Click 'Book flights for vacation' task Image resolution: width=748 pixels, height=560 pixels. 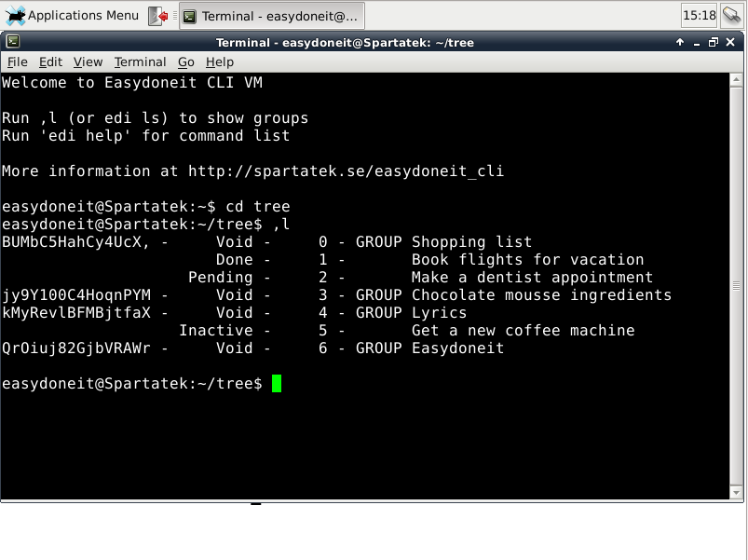point(527,259)
